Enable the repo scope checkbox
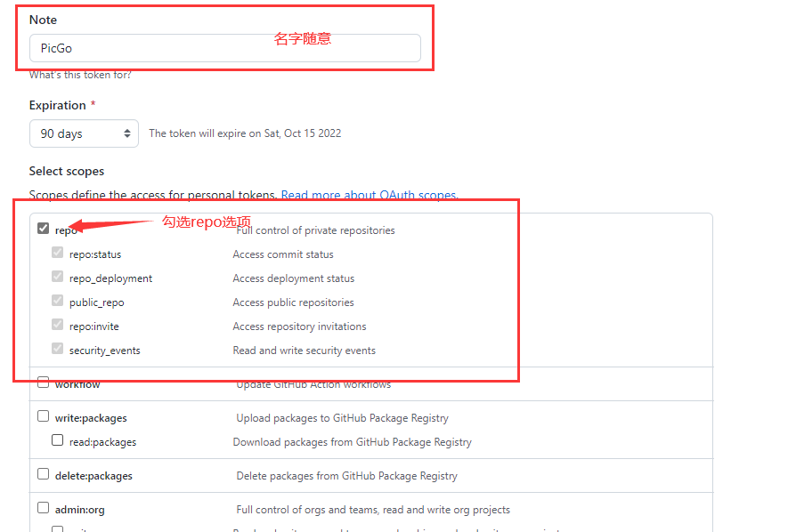The height and width of the screenshot is (532, 788). tap(43, 228)
